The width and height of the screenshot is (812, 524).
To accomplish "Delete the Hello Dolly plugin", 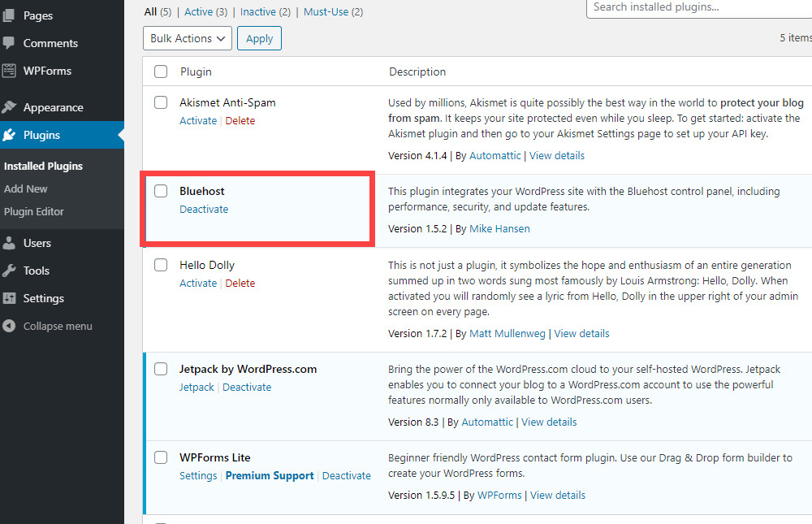I will (240, 283).
